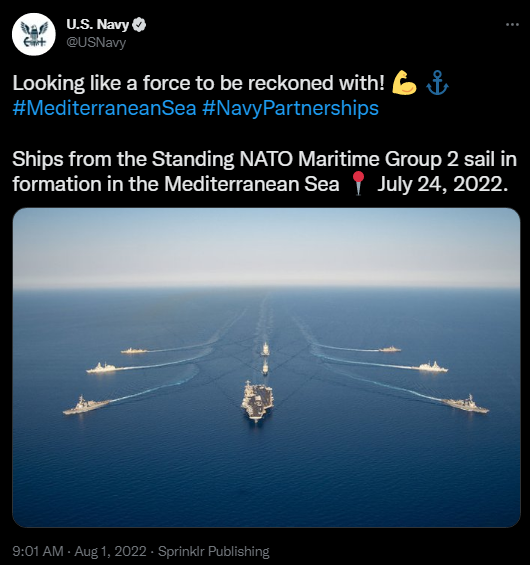530x565 pixels.
Task: Click the aircraft carrier in the photo
Action: (x=257, y=401)
